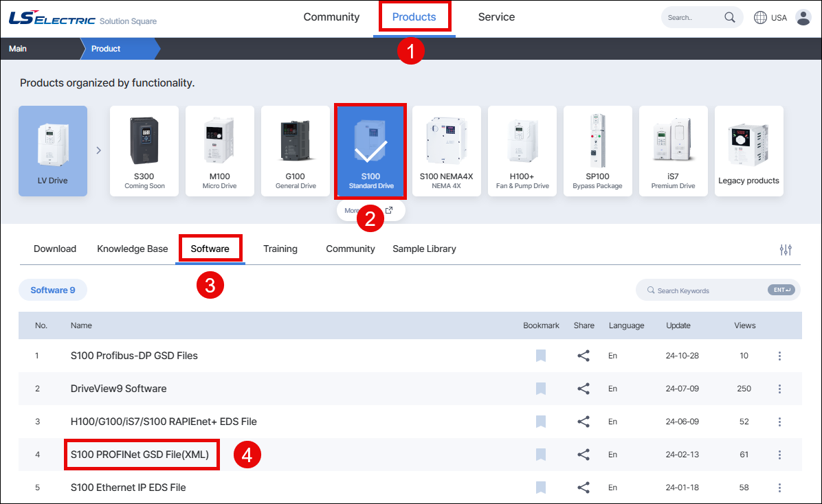Click the search magnifier in the top bar

tap(731, 17)
